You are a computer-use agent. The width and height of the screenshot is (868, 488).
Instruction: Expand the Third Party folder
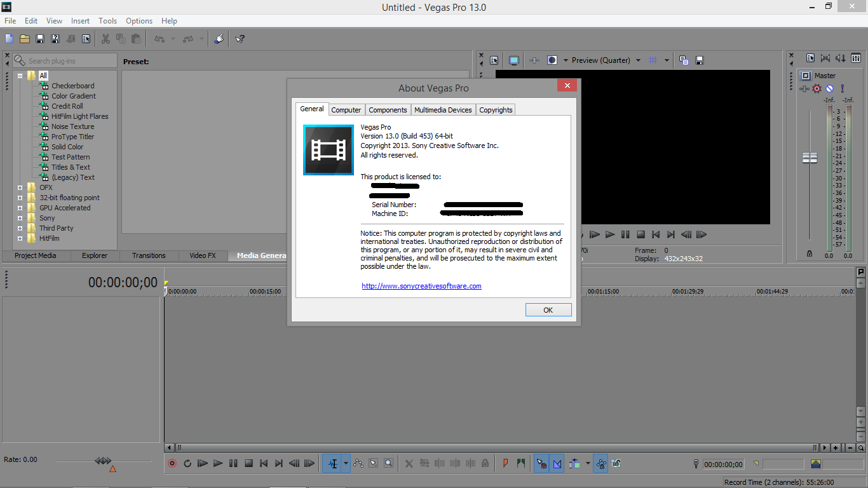click(20, 228)
